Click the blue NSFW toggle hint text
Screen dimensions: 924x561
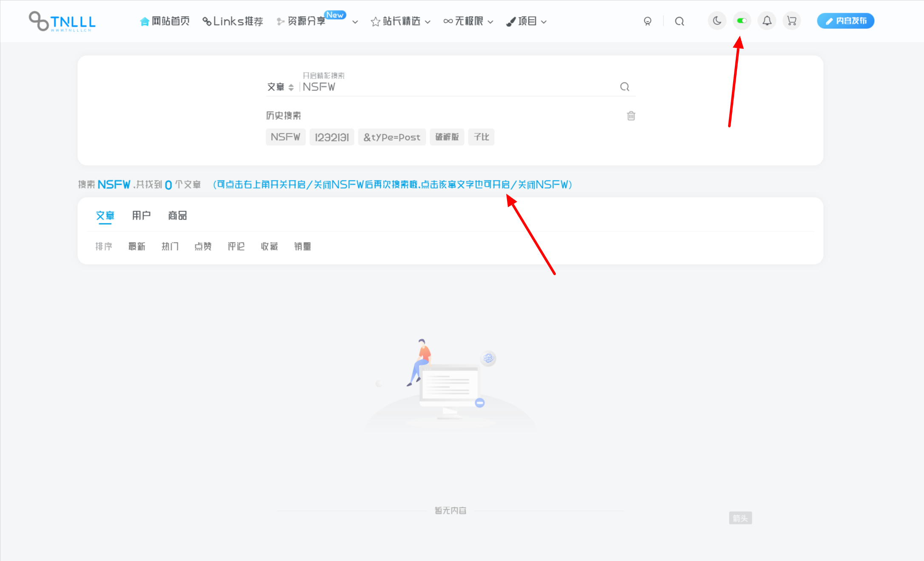click(x=392, y=185)
